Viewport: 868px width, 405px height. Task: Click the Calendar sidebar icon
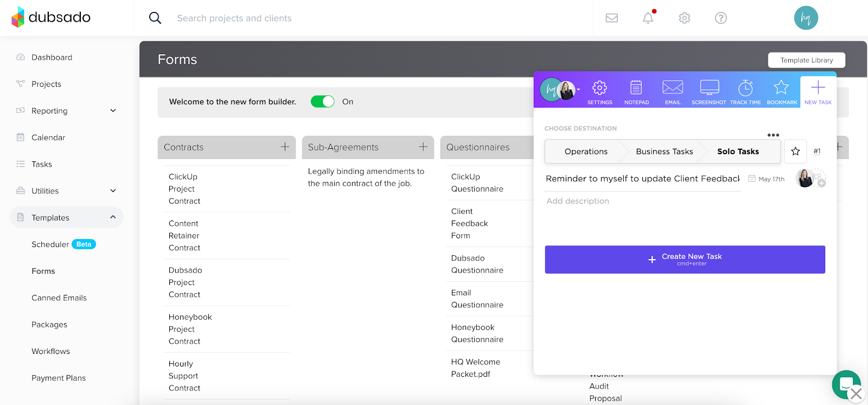[x=21, y=137]
